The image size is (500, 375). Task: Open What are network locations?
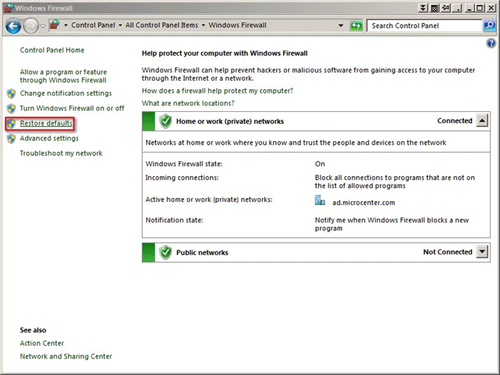188,103
